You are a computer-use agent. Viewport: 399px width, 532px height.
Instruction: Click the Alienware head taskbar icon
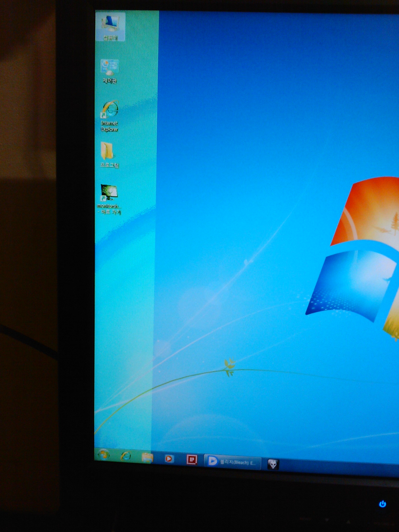273,464
